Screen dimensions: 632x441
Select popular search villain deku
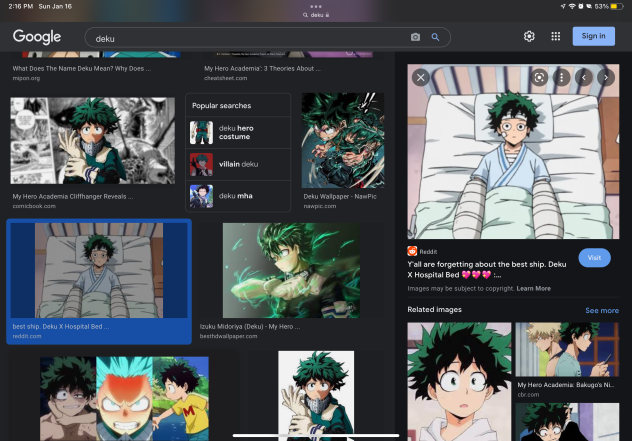[x=238, y=164]
